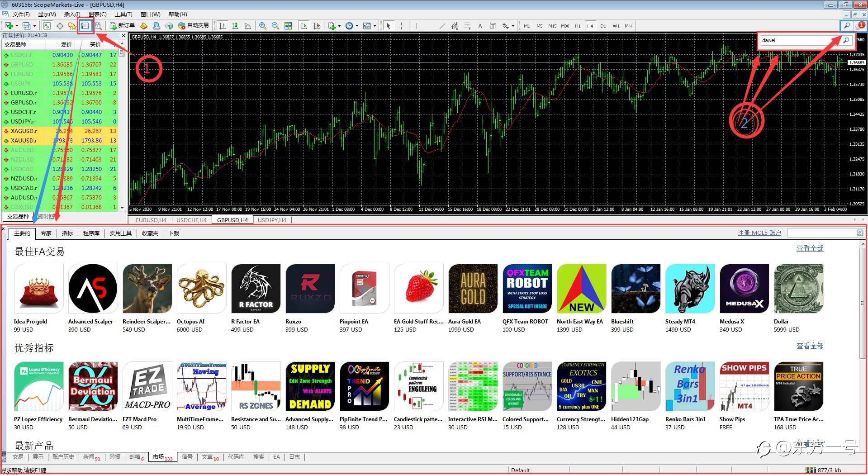The image size is (868, 475).
Task: Switch chart to bar chart style
Action: [x=222, y=26]
